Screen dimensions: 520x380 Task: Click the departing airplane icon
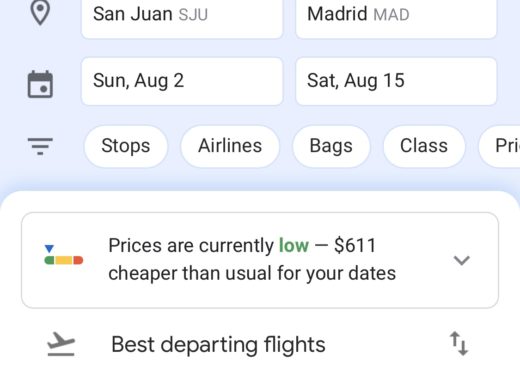[61, 344]
